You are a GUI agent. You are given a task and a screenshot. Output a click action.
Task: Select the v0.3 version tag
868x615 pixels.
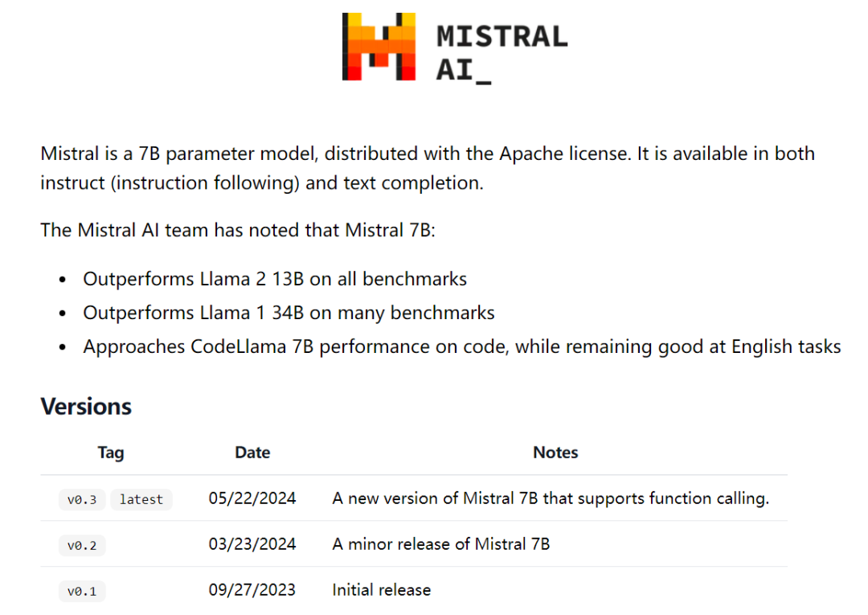click(x=82, y=499)
